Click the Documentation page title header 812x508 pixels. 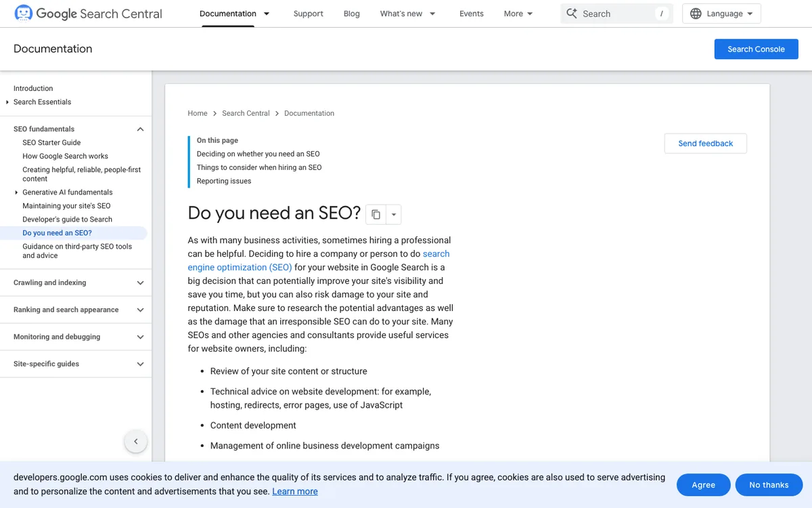53,49
